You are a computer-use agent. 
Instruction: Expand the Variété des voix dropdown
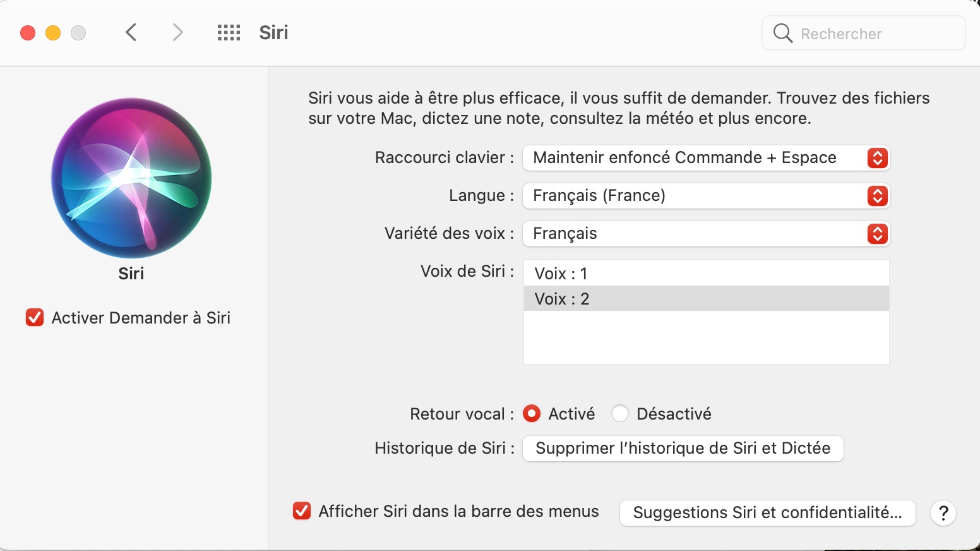click(x=705, y=234)
